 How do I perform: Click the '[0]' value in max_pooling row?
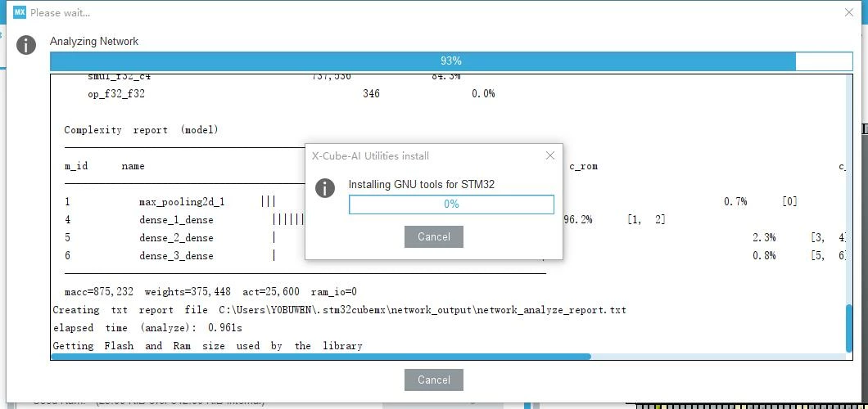(790, 202)
